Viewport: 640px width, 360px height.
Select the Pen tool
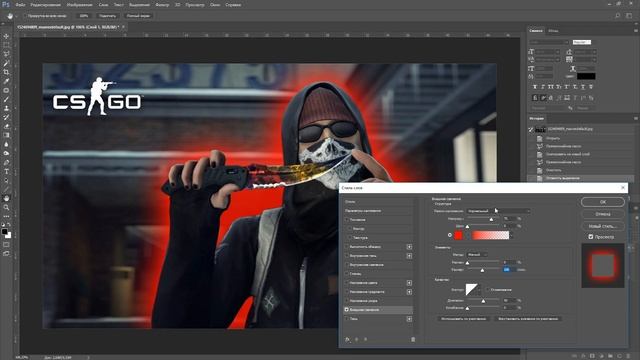click(x=6, y=162)
